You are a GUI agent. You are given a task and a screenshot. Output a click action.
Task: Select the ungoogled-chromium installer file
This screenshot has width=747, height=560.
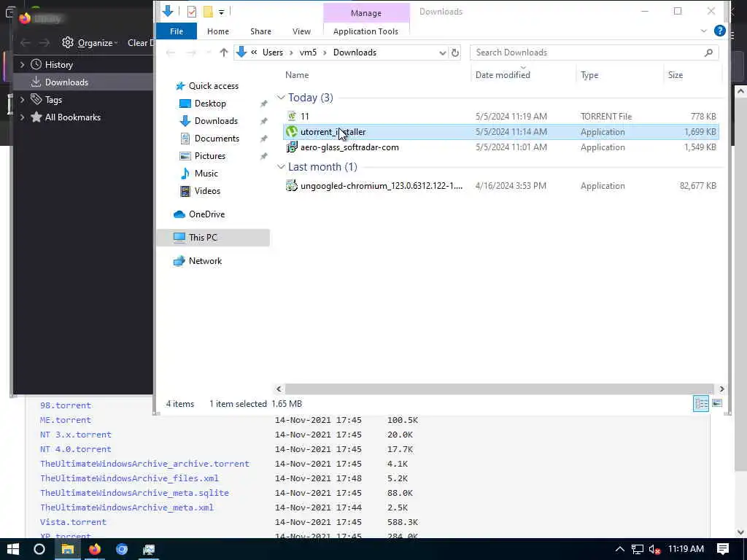[381, 186]
